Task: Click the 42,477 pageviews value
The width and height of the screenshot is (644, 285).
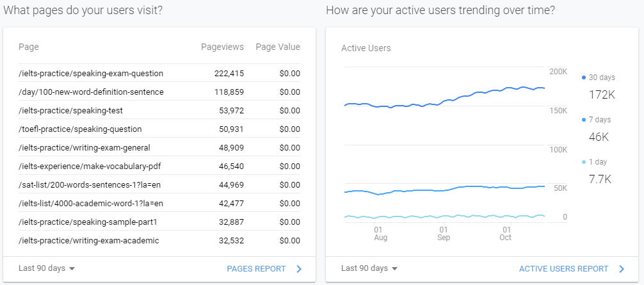Action: pyautogui.click(x=231, y=203)
